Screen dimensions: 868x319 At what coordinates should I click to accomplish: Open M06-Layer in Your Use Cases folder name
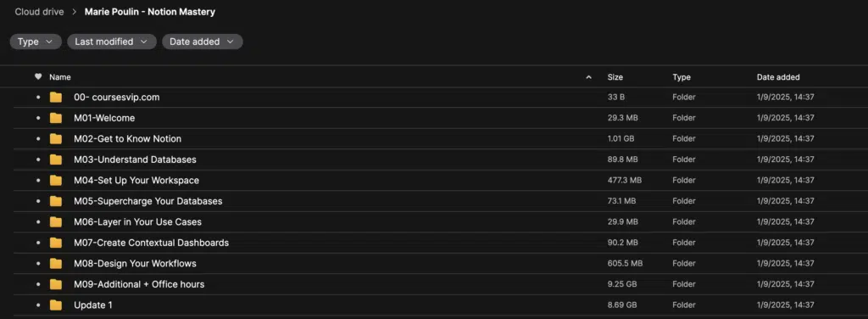tap(138, 222)
